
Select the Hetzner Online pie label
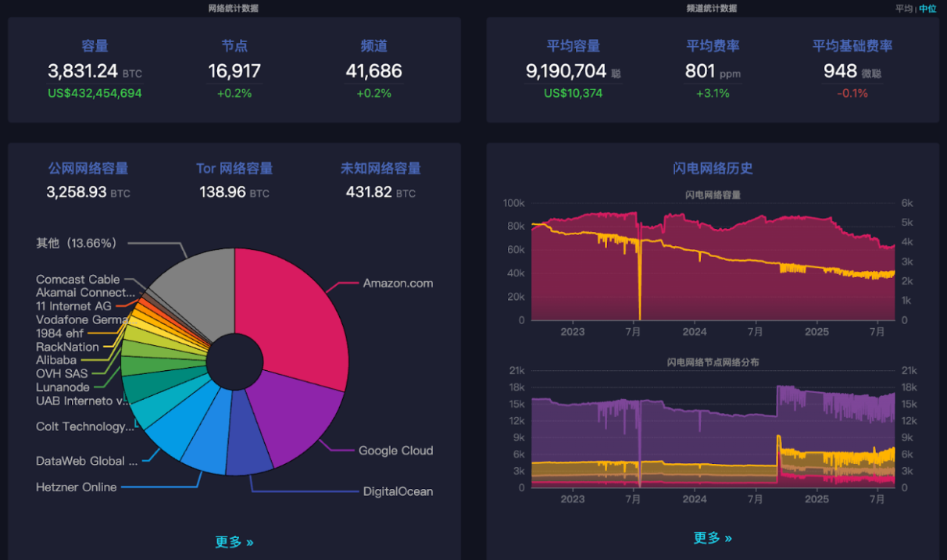pos(77,487)
